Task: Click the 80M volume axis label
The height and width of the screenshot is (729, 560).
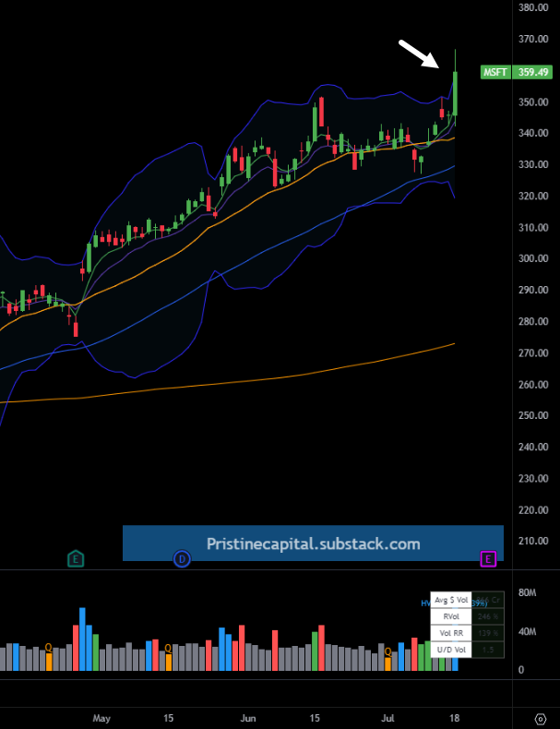Action: [527, 592]
